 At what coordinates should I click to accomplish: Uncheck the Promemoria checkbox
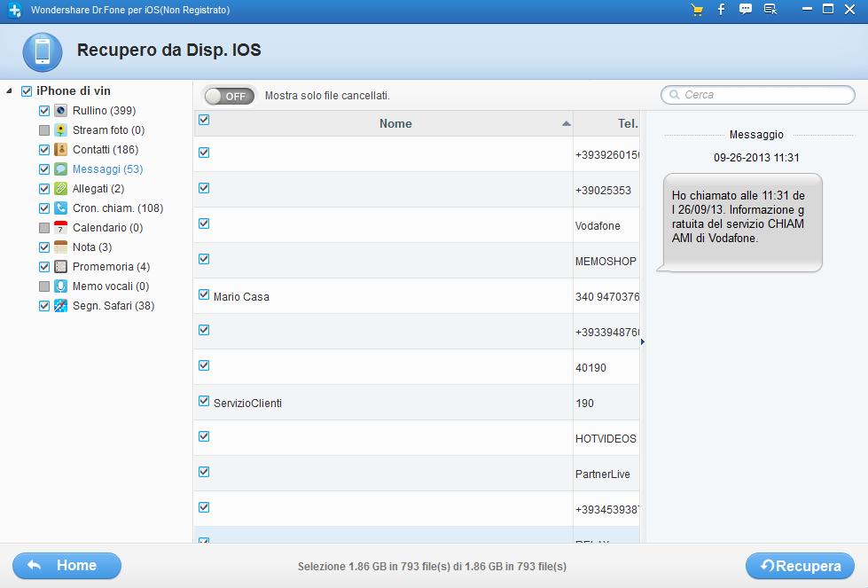[x=44, y=267]
